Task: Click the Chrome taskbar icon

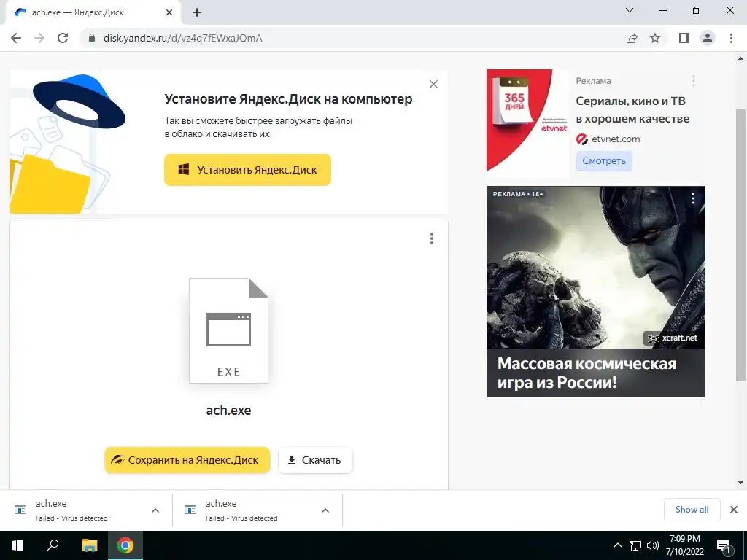Action: [125, 545]
